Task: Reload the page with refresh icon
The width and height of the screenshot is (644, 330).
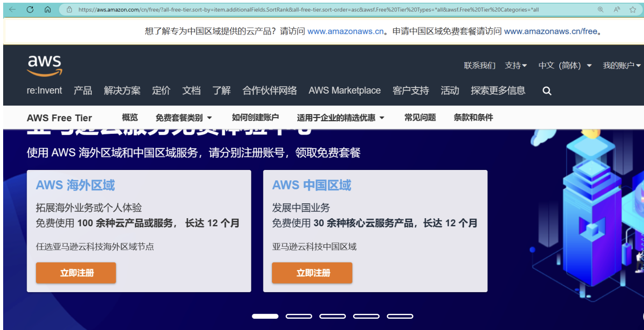Action: (x=30, y=9)
